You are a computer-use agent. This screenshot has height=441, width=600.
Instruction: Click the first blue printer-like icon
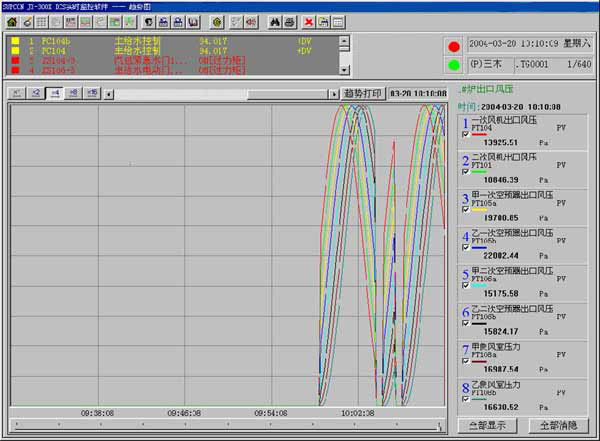pyautogui.click(x=163, y=22)
